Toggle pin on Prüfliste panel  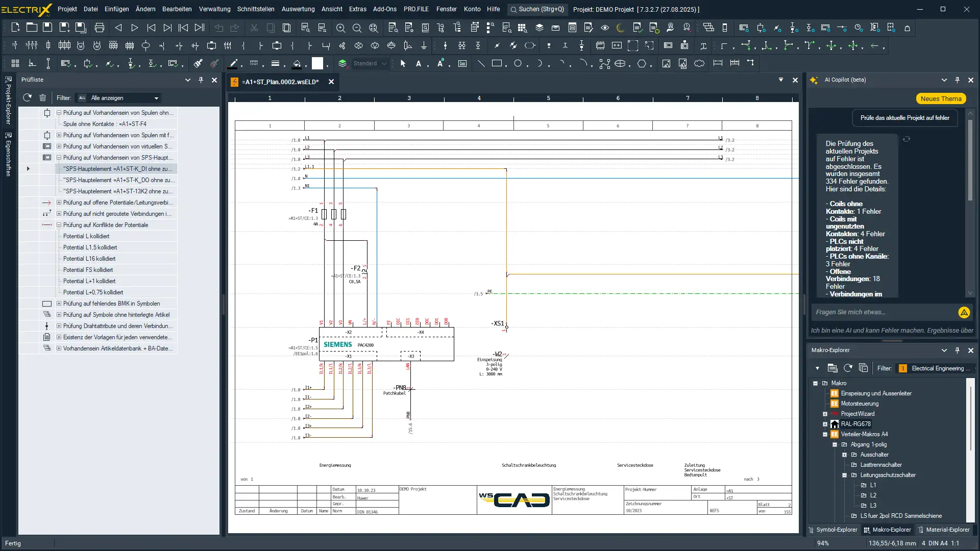point(201,80)
